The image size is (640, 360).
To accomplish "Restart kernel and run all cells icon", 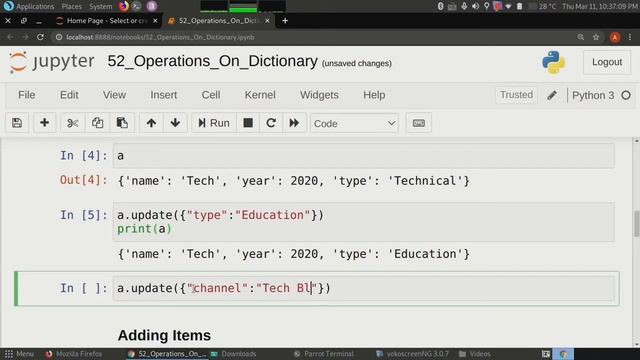I will pos(294,123).
